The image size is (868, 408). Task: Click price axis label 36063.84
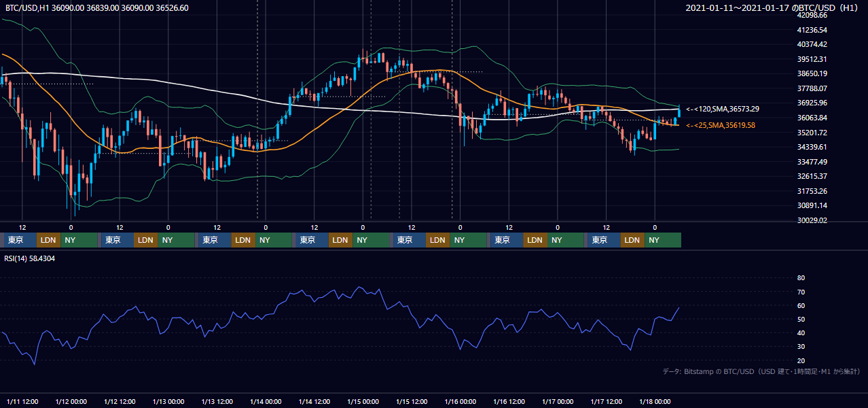click(x=812, y=118)
